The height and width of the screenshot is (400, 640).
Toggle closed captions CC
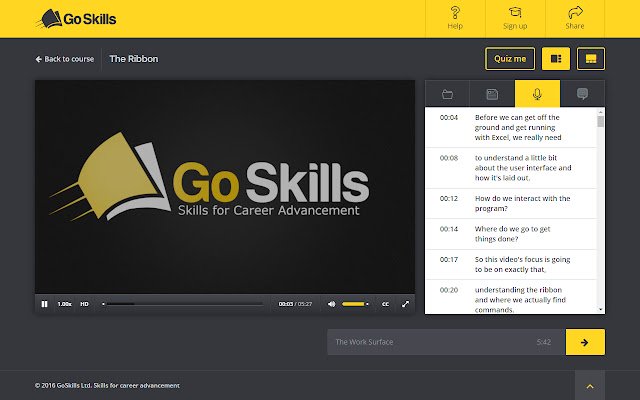pyautogui.click(x=385, y=304)
